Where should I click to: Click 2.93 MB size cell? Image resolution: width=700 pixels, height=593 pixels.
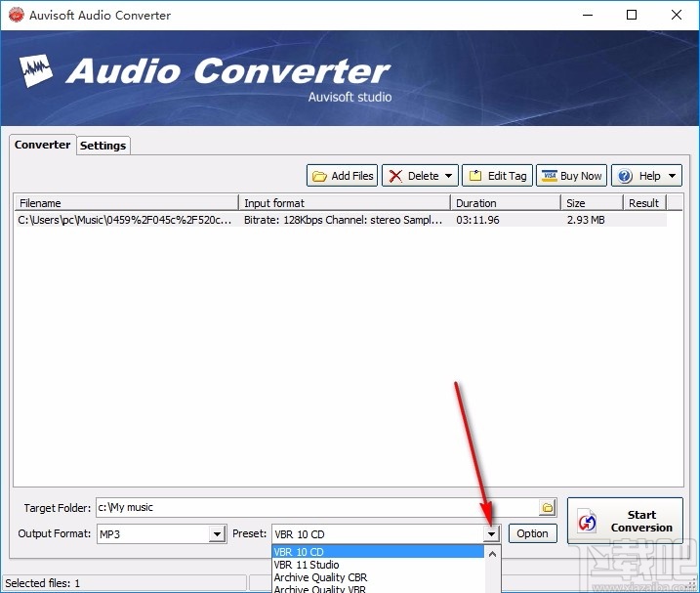(586, 220)
